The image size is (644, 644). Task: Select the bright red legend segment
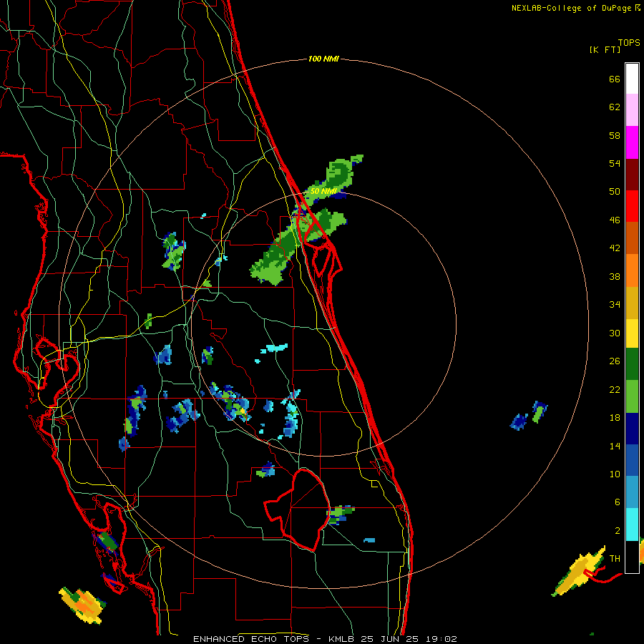pyautogui.click(x=632, y=206)
